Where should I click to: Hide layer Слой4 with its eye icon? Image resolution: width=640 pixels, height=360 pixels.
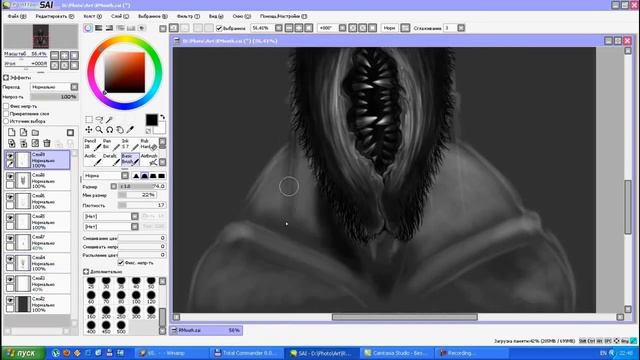coord(10,259)
